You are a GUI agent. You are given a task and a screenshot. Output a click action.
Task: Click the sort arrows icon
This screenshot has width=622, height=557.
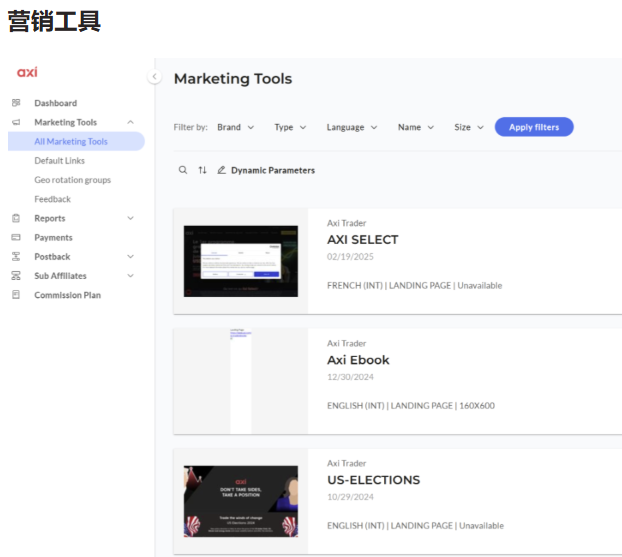[202, 170]
